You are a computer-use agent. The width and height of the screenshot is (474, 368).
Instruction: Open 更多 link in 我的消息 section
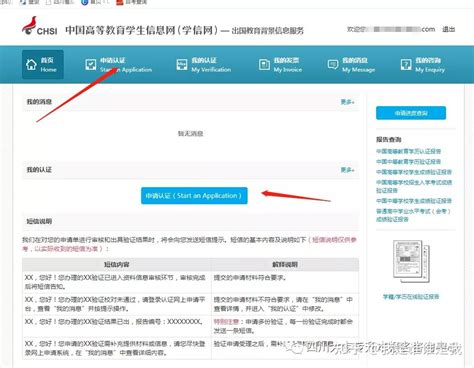tap(347, 102)
